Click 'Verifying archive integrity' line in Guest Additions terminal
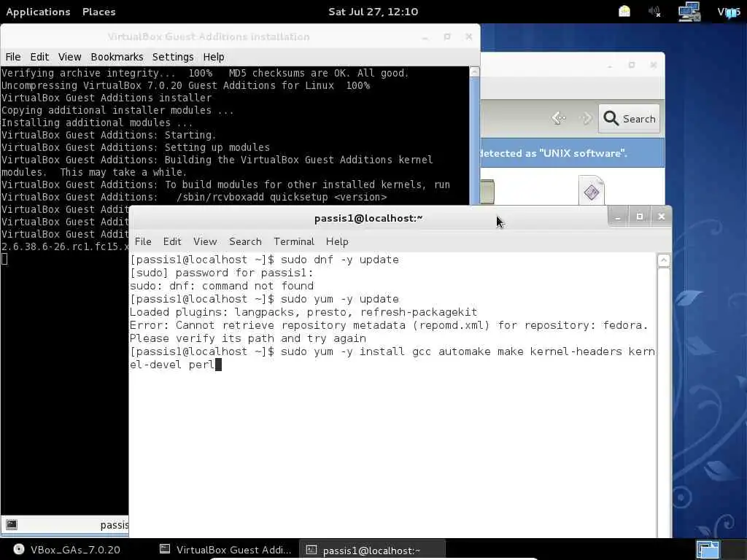The image size is (747, 560). pos(205,74)
